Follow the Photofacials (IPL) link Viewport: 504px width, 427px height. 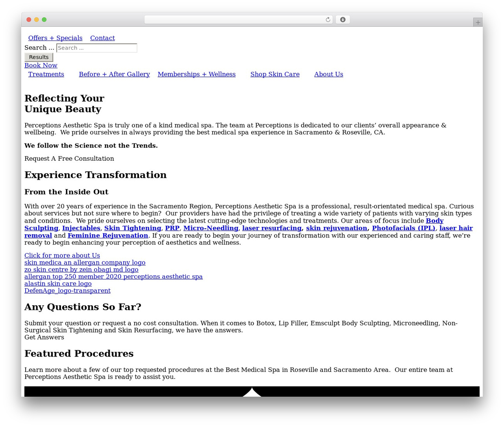coord(404,228)
